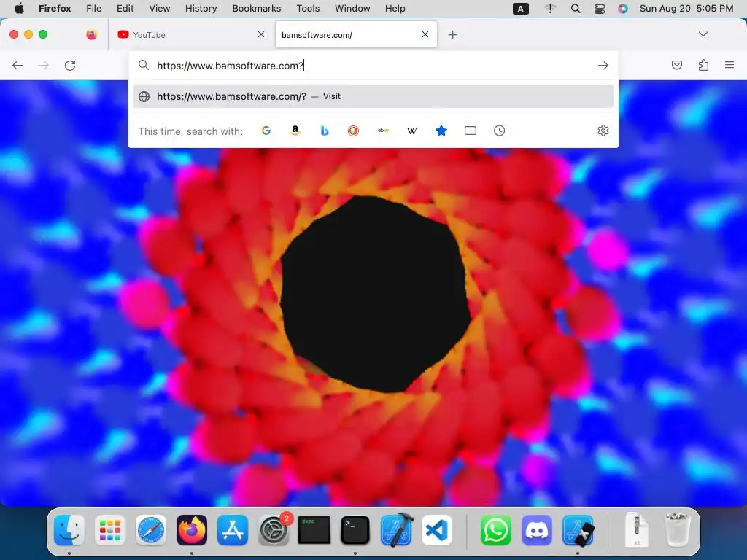Screen dimensions: 747x560
Task: Open search settings gear icon
Action: click(603, 131)
